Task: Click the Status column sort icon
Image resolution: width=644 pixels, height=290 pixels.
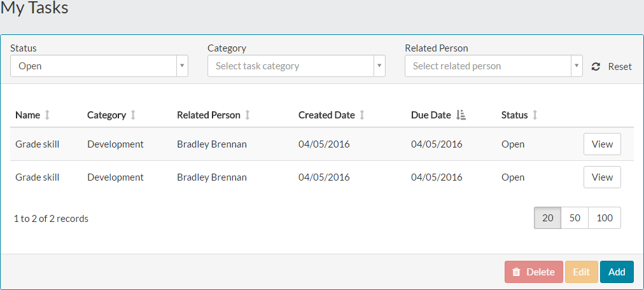Action: coord(535,115)
